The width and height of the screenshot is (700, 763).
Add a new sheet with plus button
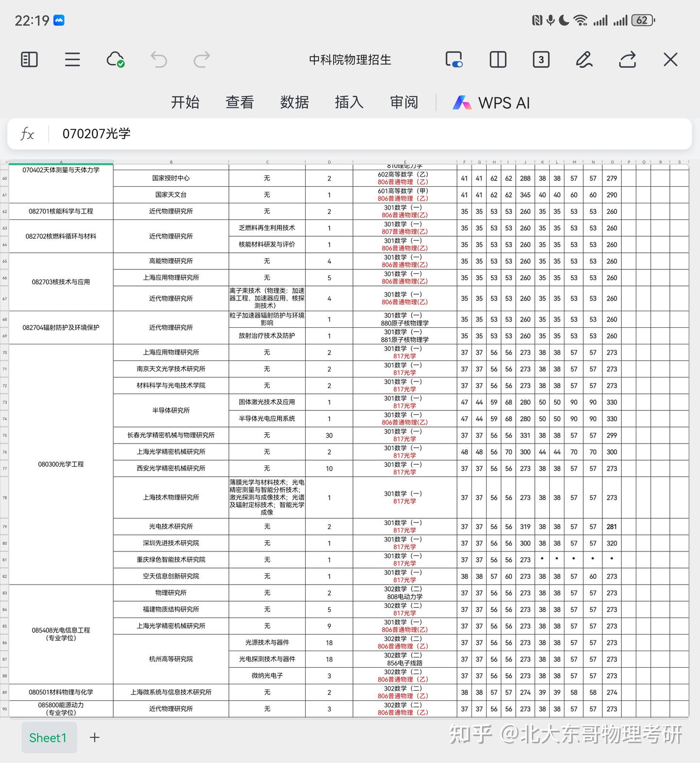(95, 738)
